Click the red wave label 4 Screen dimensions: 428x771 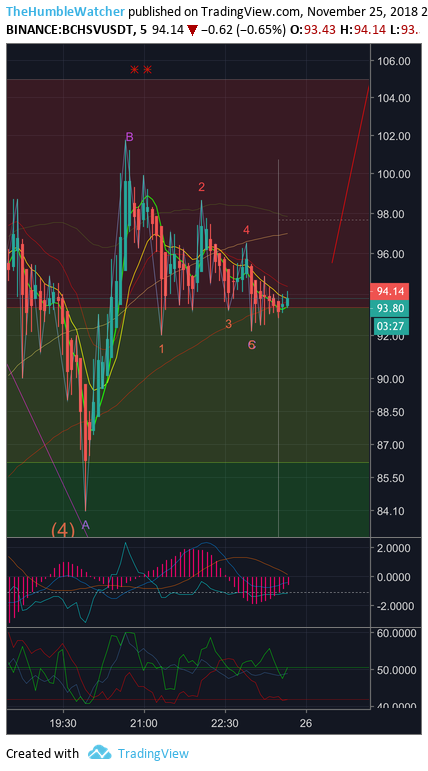246,230
